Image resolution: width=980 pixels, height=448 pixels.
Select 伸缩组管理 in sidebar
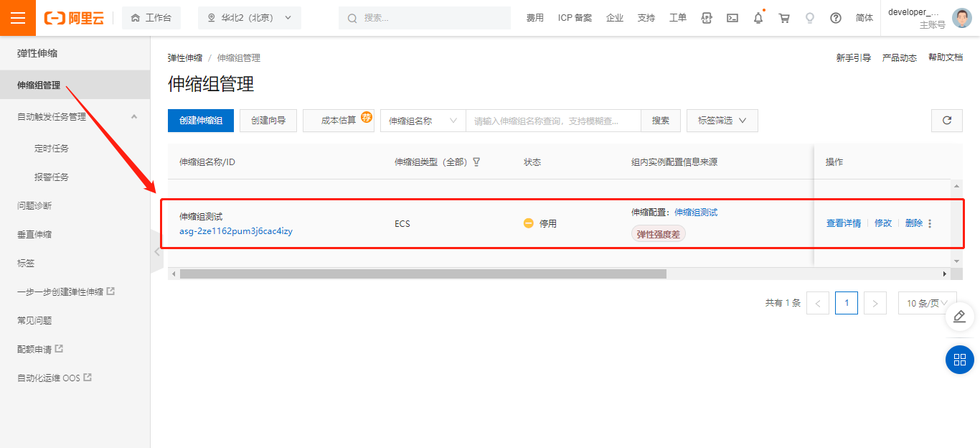click(x=75, y=85)
